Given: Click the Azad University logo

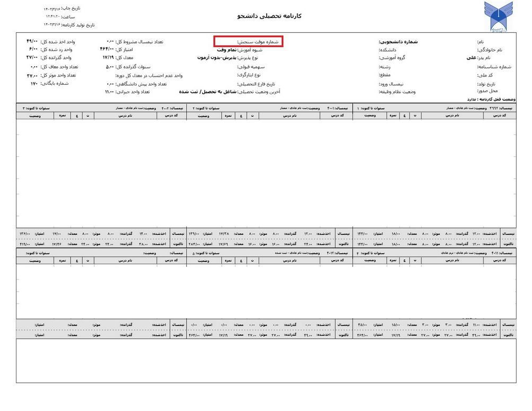Looking at the screenshot, I should (x=498, y=16).
